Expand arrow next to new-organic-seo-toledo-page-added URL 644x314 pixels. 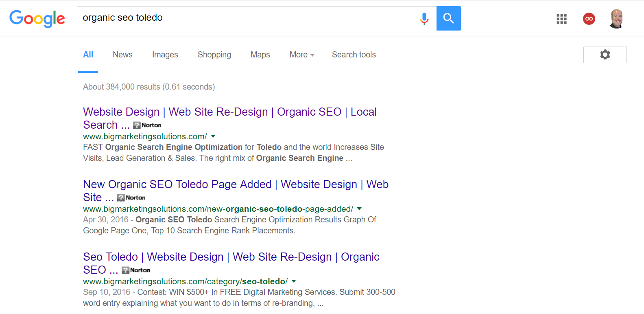click(x=359, y=209)
